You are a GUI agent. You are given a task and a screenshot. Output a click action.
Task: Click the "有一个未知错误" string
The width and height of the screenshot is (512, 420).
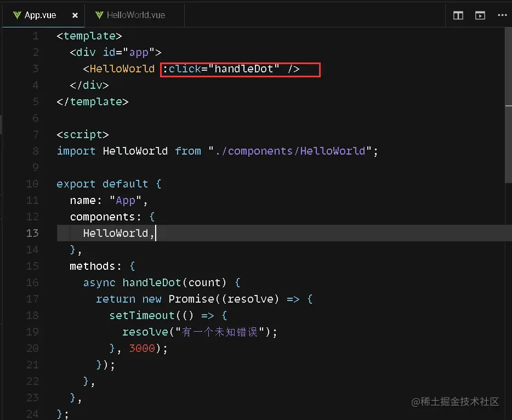[219, 332]
